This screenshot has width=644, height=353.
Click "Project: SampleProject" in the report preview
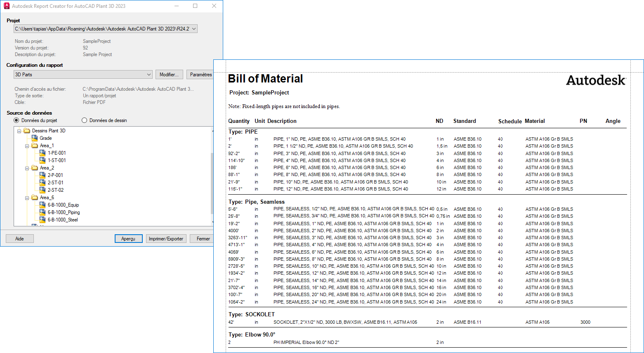259,93
